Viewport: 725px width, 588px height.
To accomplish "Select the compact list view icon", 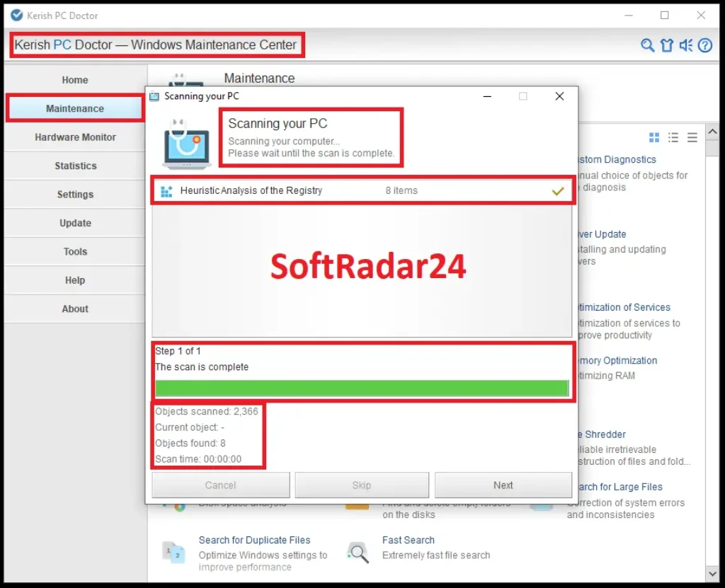I will [673, 137].
